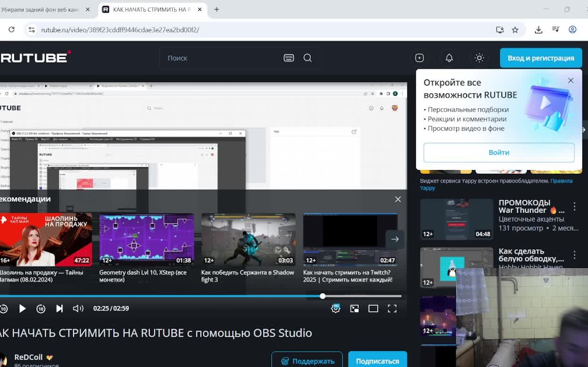Open the Shadow fight 3 video thumbnail
588x367 pixels.
coord(248,240)
